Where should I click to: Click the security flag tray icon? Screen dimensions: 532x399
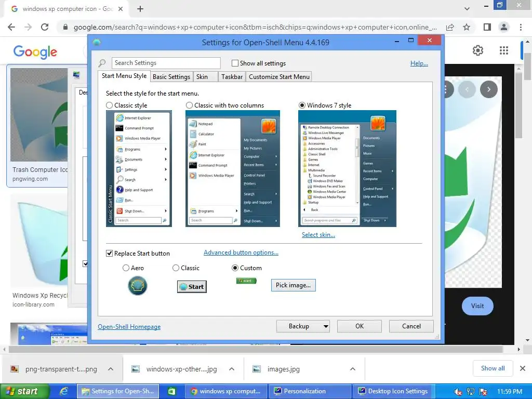tap(483, 392)
